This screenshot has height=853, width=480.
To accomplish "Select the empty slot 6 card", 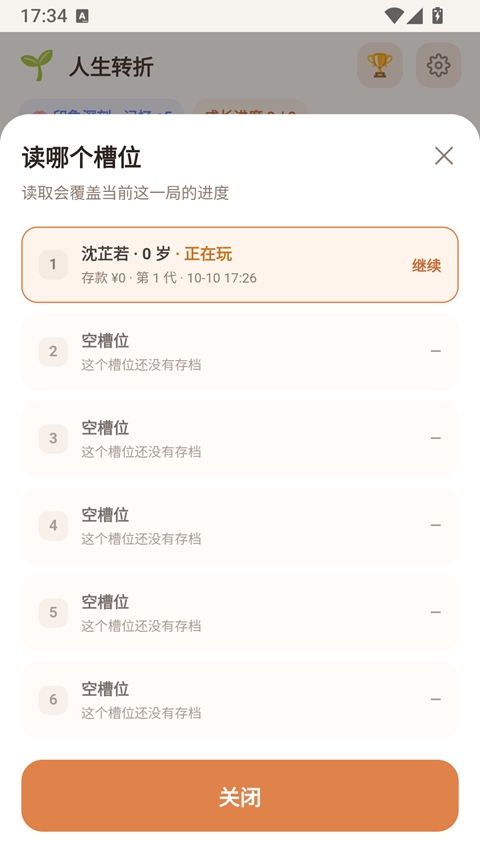I will [240, 700].
